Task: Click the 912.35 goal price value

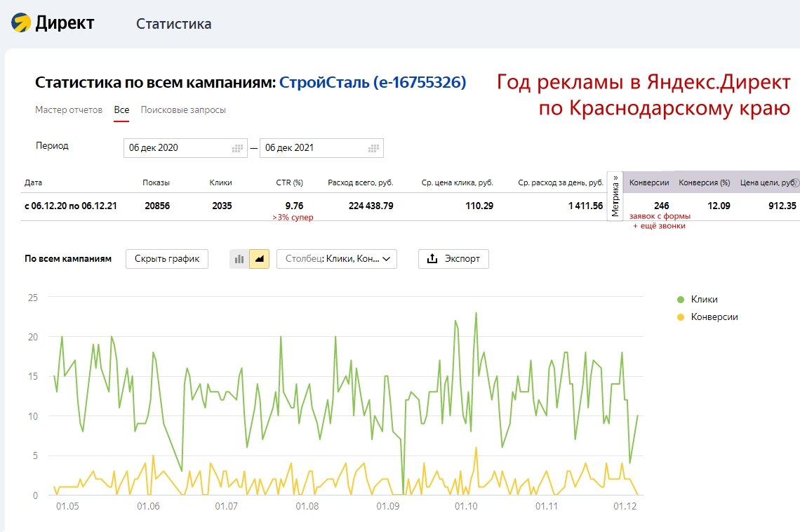Action: coord(782,206)
